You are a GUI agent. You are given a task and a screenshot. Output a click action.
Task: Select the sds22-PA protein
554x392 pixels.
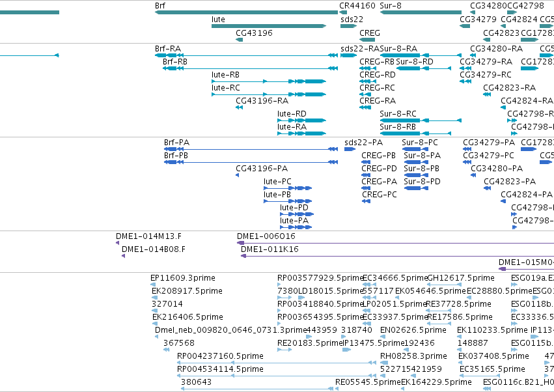tap(350, 149)
